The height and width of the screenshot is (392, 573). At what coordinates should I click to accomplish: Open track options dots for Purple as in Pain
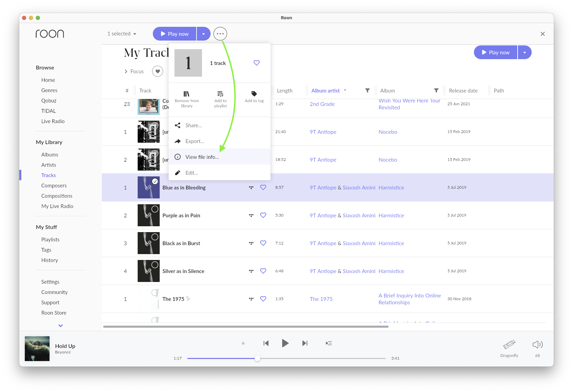[x=251, y=215]
